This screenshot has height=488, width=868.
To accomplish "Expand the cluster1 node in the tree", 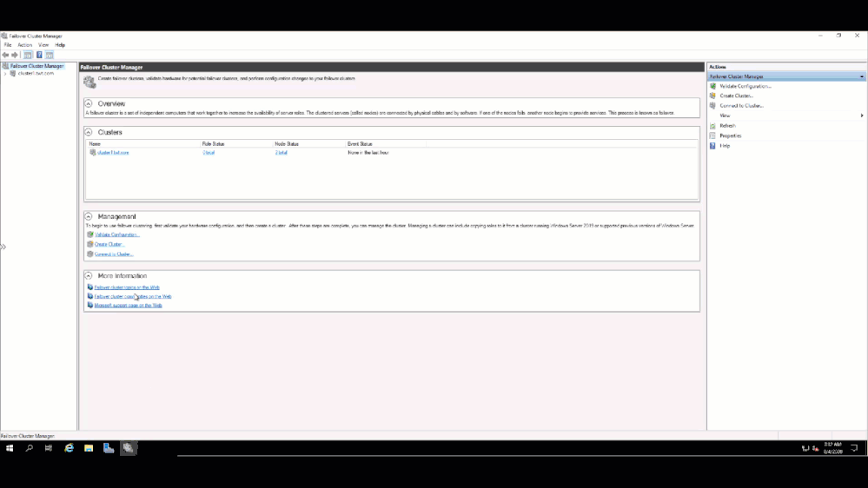I will [x=5, y=73].
